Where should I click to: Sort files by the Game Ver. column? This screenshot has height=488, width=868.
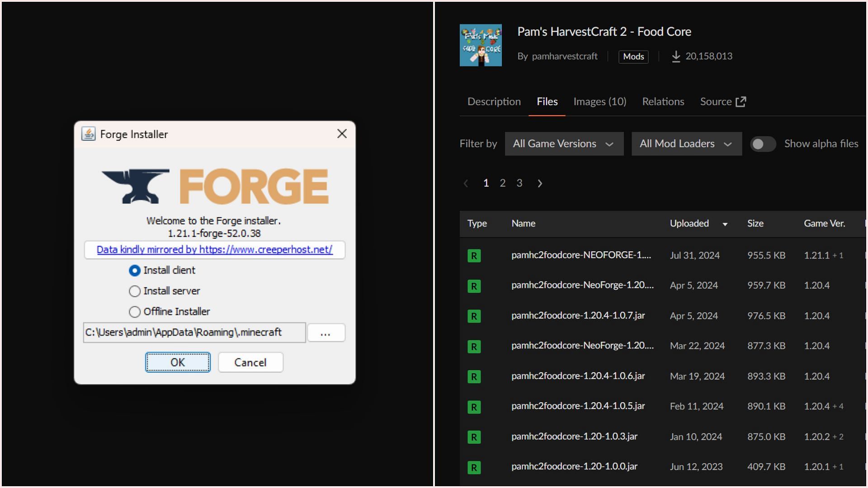pos(825,224)
